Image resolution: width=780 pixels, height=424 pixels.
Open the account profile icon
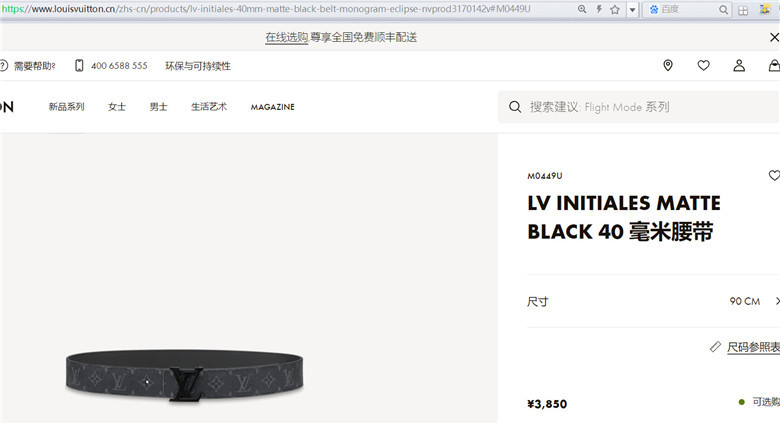pyautogui.click(x=739, y=65)
